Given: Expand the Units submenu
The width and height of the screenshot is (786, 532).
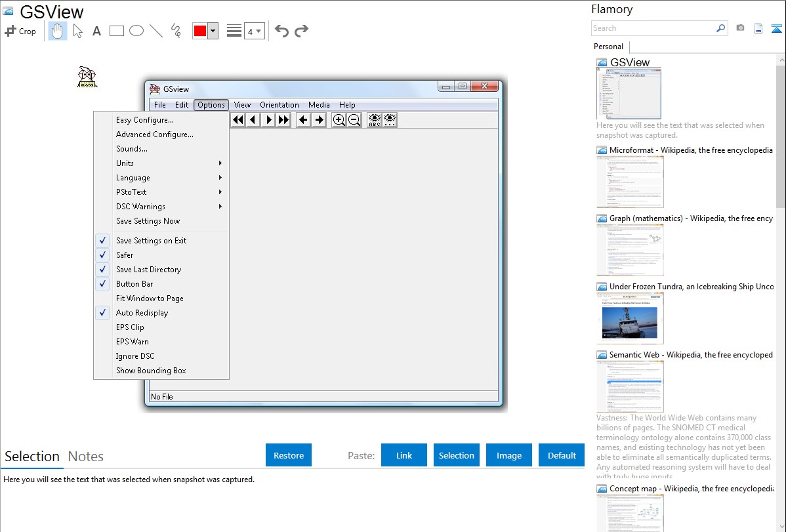Looking at the screenshot, I should (x=161, y=163).
